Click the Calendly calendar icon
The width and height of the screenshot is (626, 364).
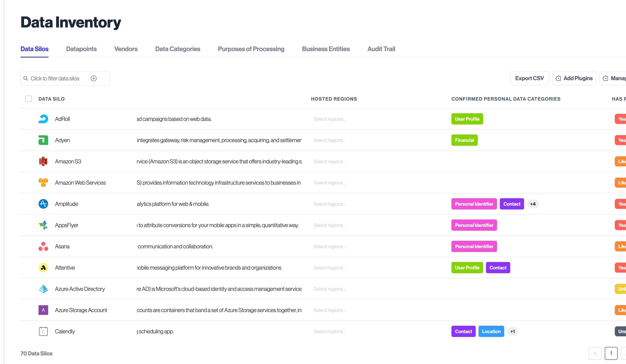tap(43, 331)
